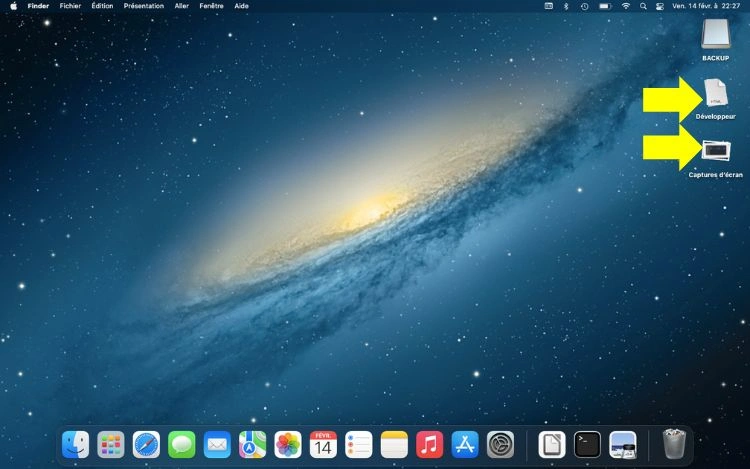Viewport: 750px width, 469px height.
Task: Open the App Store
Action: click(x=464, y=444)
